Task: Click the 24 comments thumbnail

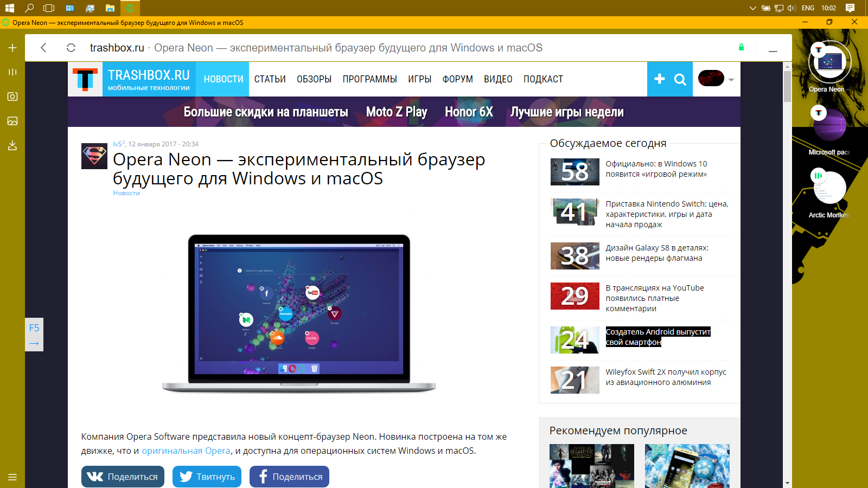Action: (575, 340)
